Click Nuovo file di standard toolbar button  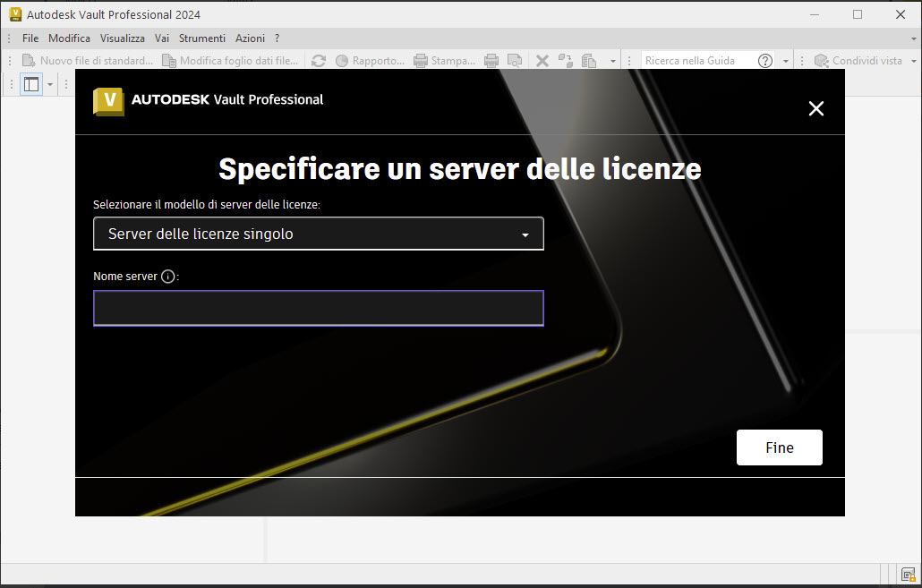87,61
